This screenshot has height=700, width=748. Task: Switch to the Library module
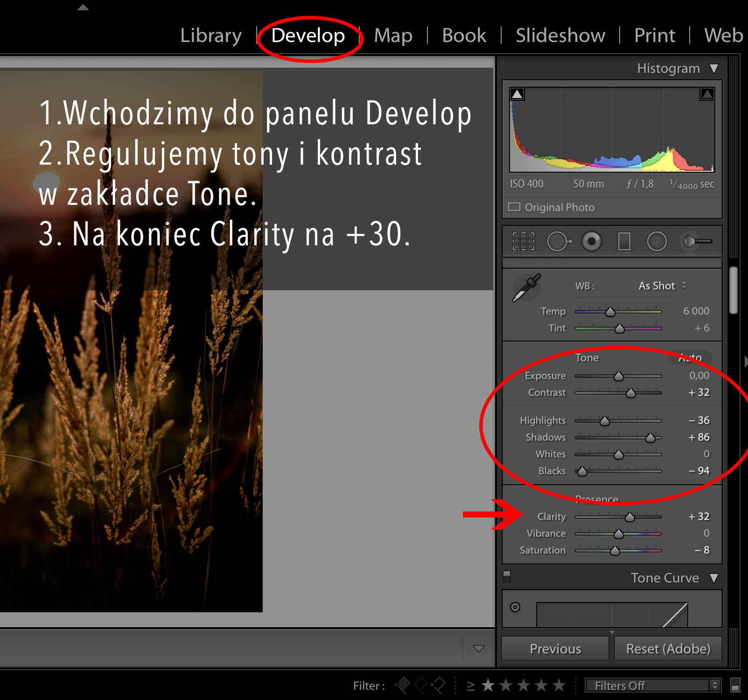[211, 35]
